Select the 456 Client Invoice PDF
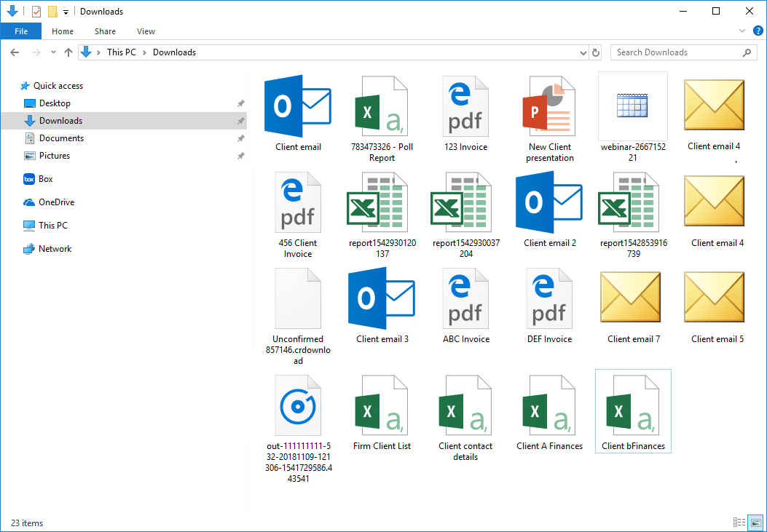Viewport: 767px width, 532px height. 298,215
